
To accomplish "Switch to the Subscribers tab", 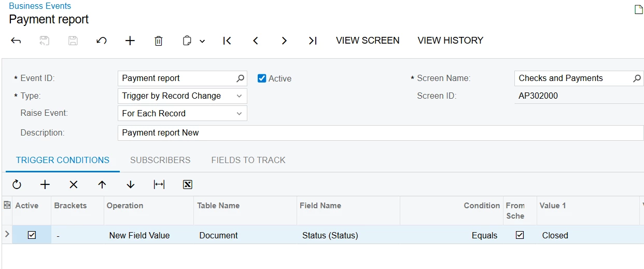I will pyautogui.click(x=160, y=160).
